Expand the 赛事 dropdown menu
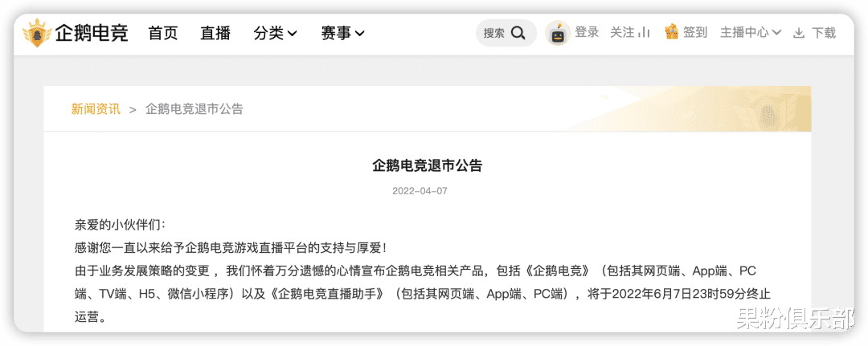This screenshot has width=868, height=346. pyautogui.click(x=342, y=33)
